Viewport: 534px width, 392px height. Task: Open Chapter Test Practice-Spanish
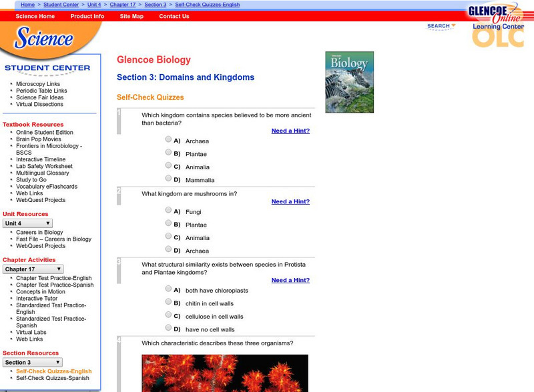point(55,285)
